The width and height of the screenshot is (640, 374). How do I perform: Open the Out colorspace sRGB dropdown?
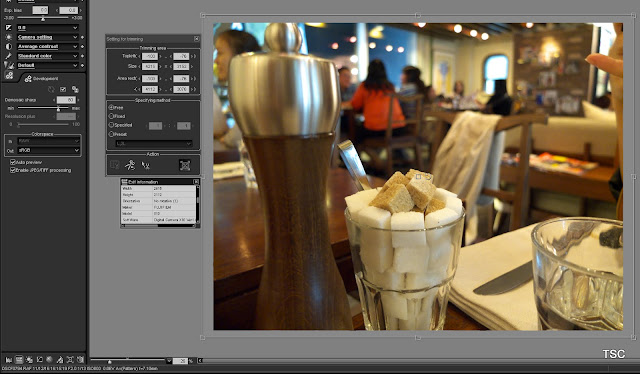[x=48, y=150]
